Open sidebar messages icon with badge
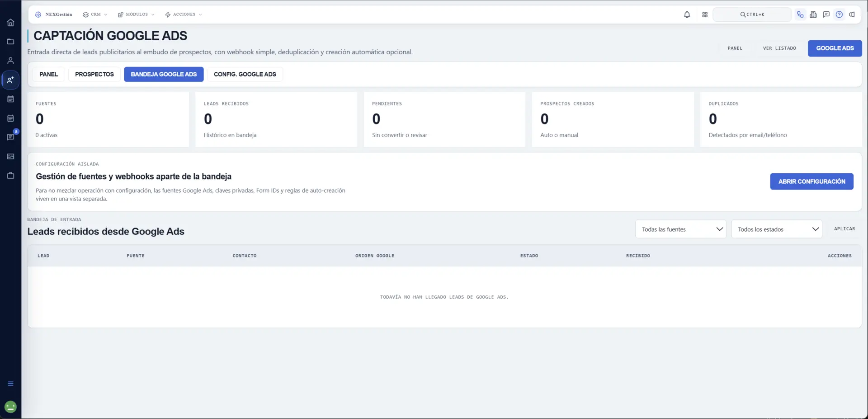868x419 pixels. (x=10, y=137)
